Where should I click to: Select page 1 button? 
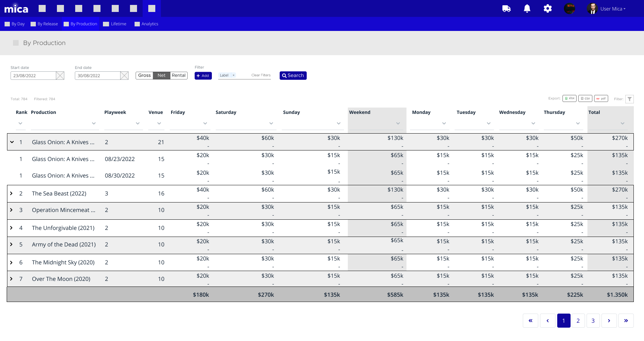tap(564, 321)
